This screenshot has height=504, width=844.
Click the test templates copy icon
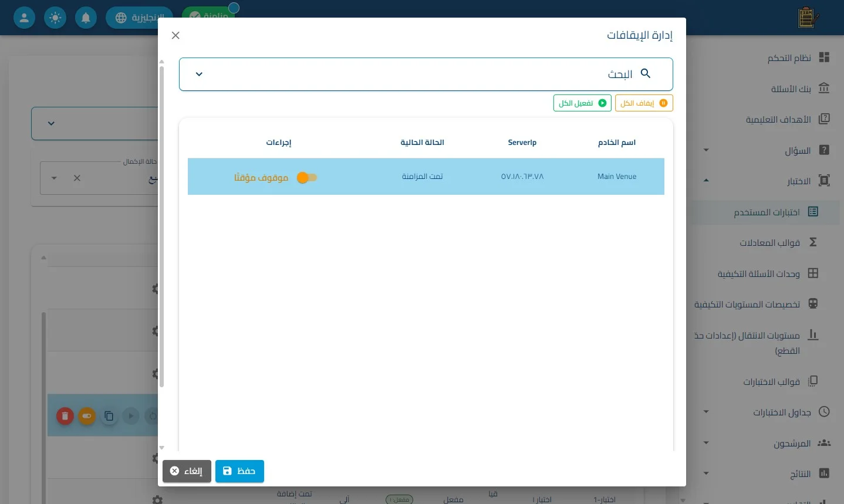pyautogui.click(x=813, y=381)
